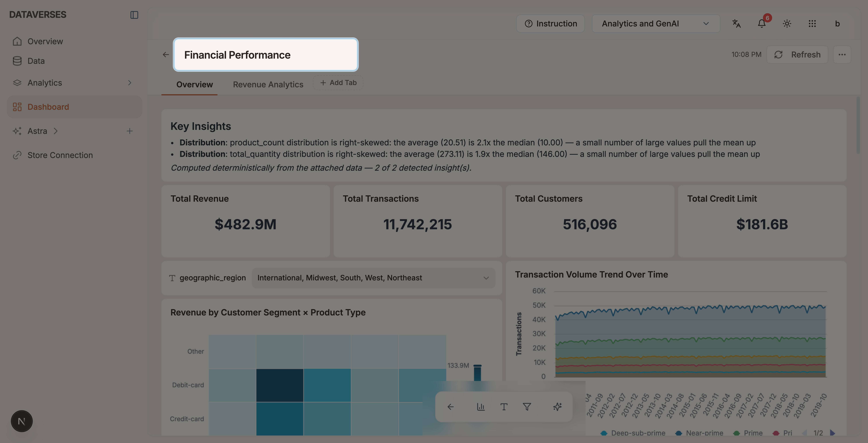
Task: Click the Key Insights heading
Action: click(x=200, y=126)
